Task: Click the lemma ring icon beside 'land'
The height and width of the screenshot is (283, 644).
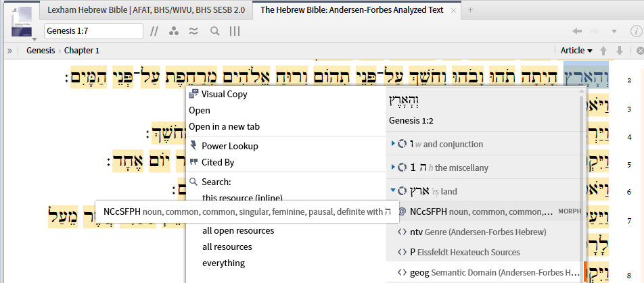Action: [402, 191]
